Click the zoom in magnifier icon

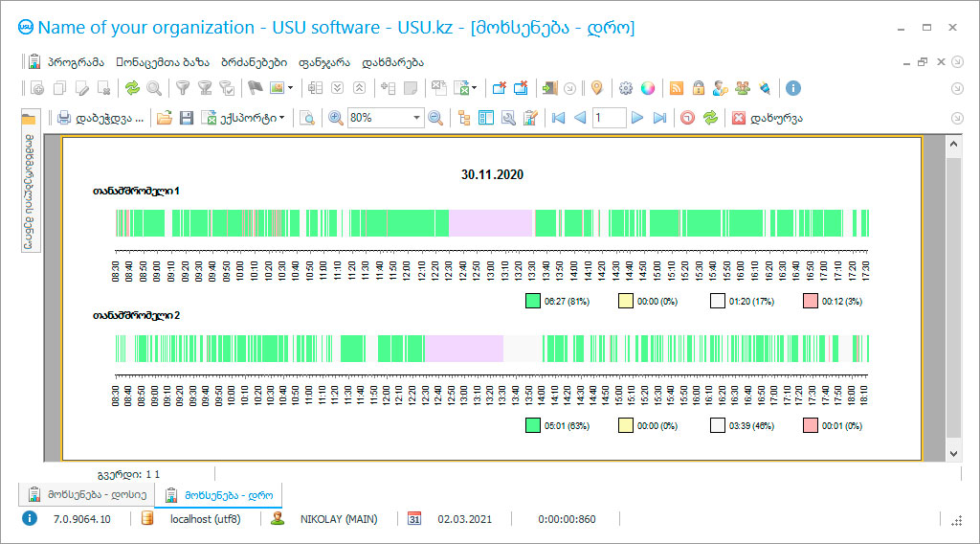pyautogui.click(x=336, y=118)
